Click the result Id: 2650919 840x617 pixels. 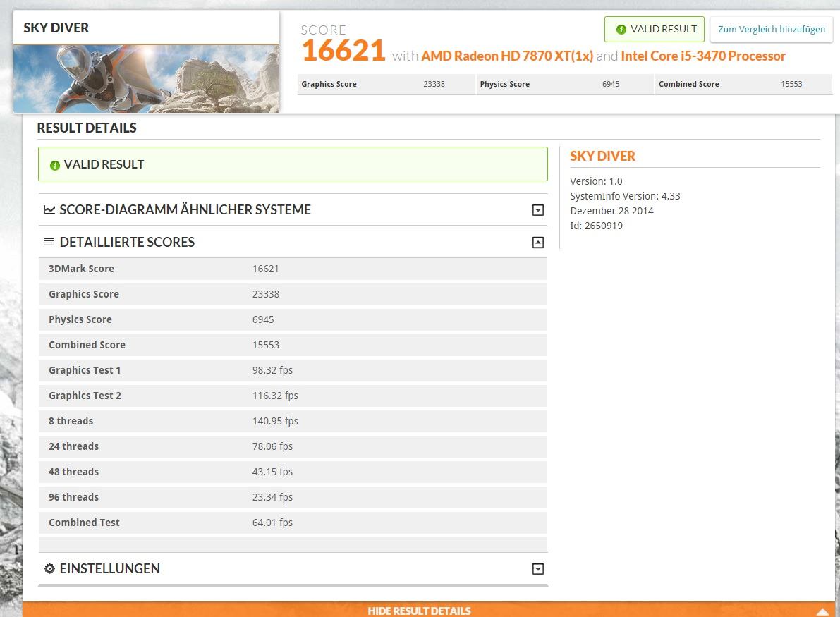pos(596,226)
